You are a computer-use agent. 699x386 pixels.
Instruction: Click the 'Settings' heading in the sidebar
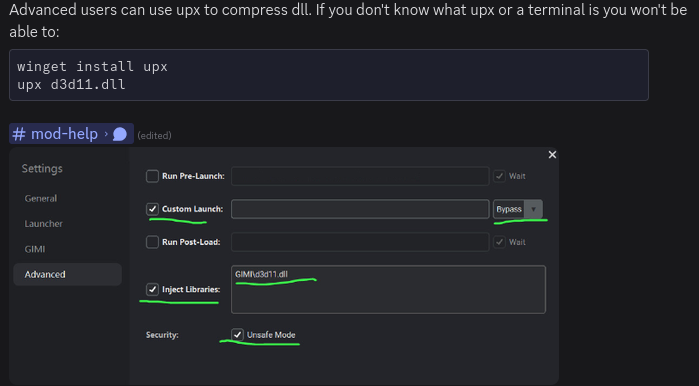click(x=42, y=168)
